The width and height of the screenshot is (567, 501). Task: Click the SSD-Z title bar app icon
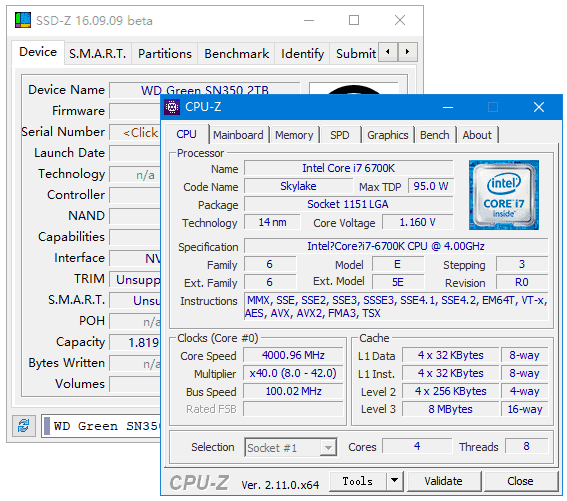23,20
